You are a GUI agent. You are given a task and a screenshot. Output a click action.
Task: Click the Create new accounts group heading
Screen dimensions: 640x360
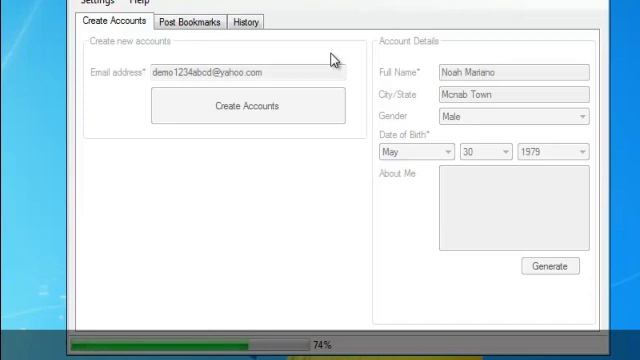click(130, 41)
